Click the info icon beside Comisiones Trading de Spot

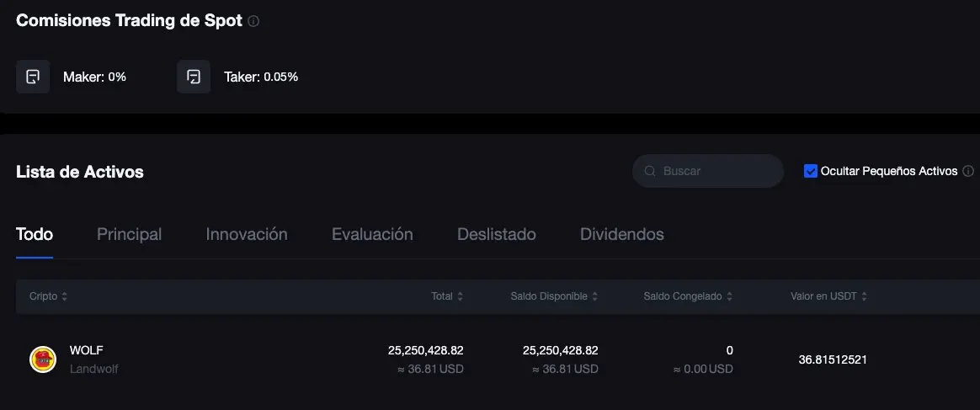253,21
